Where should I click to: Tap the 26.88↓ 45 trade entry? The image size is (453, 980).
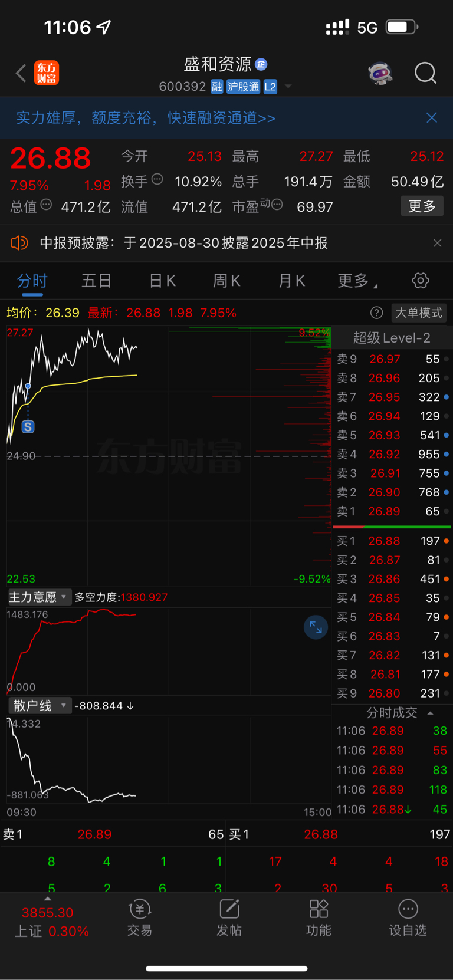[x=392, y=810]
